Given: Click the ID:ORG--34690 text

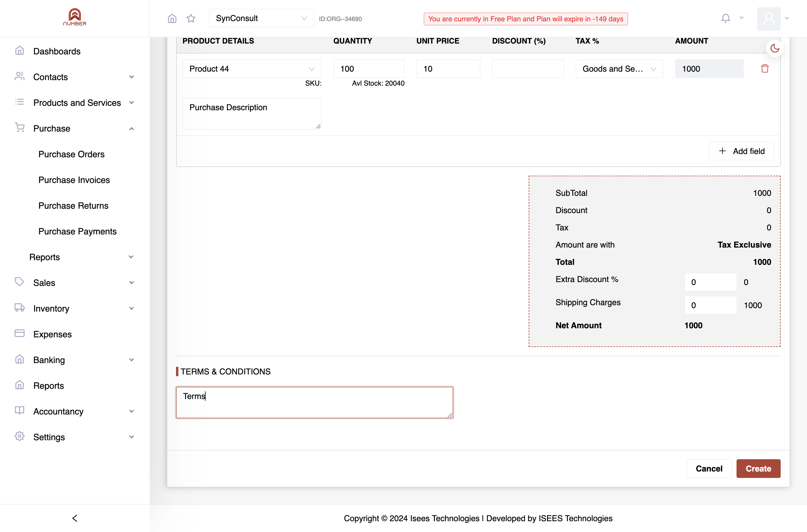Looking at the screenshot, I should tap(340, 19).
